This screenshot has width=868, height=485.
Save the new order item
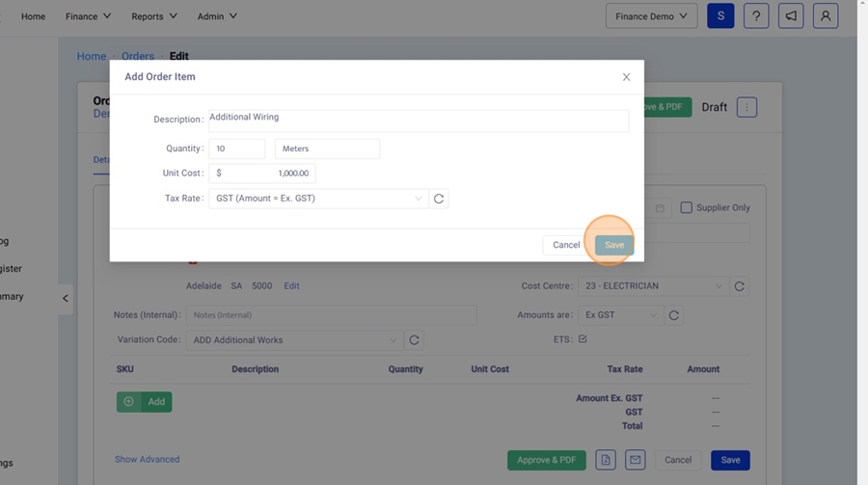coord(614,245)
